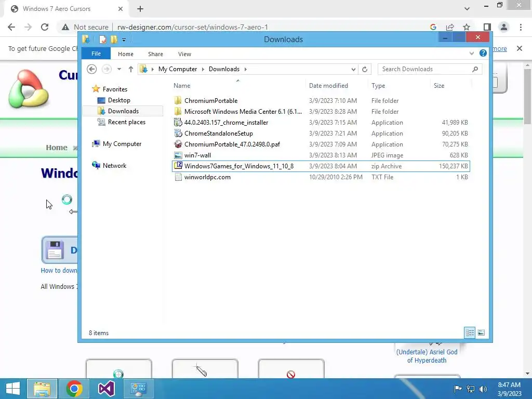
Task: Click Chrome's back arrow
Action: coord(11,27)
